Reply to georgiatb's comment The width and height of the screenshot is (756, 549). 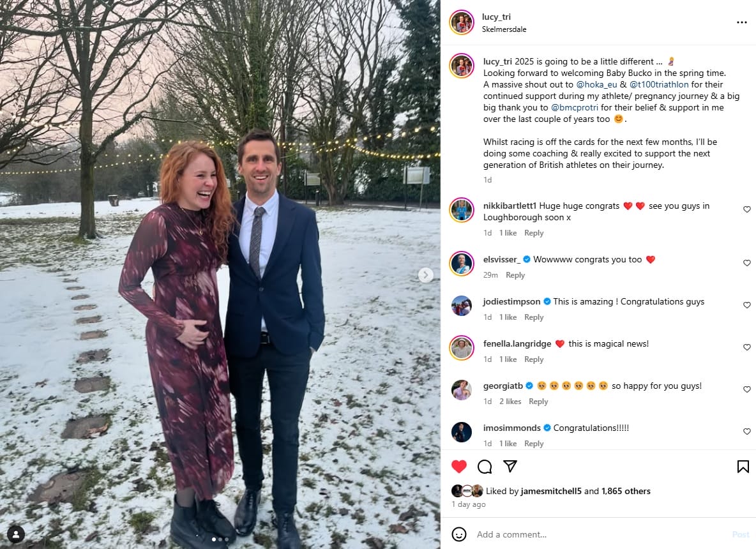coord(538,402)
